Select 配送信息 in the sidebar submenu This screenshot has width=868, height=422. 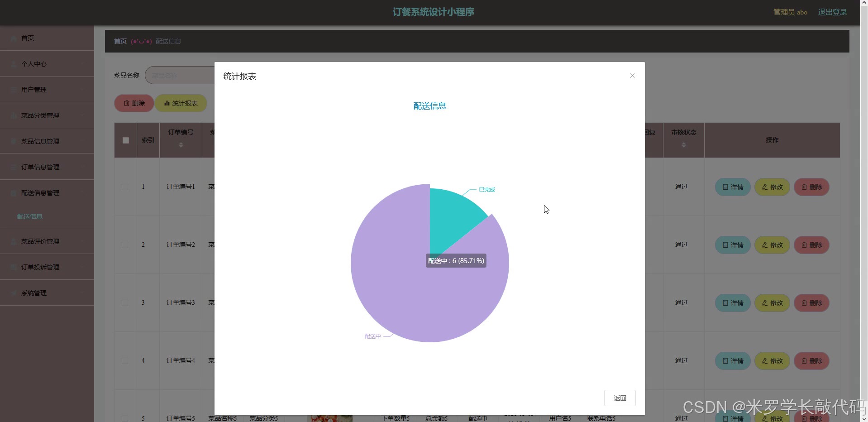pos(30,216)
